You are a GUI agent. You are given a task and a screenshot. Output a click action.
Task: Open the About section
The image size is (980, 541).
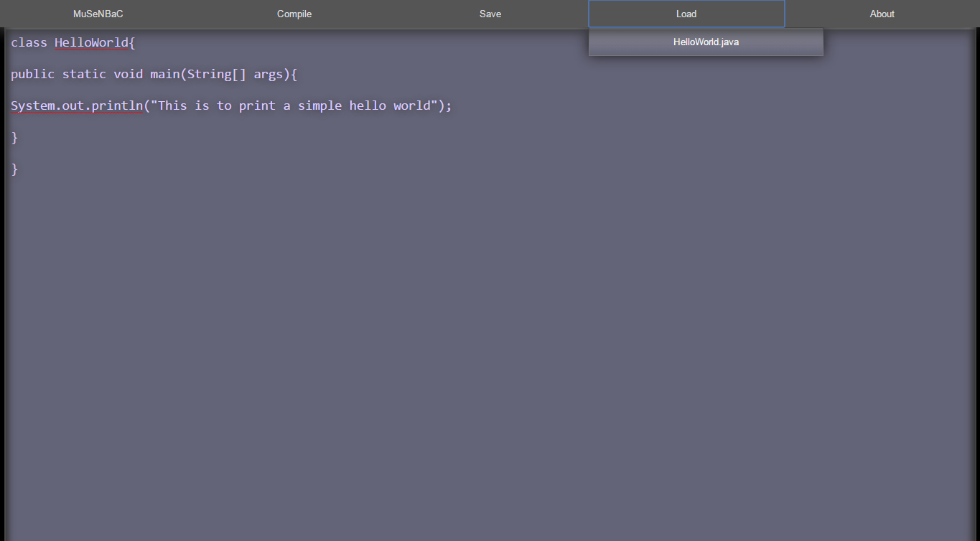[882, 14]
